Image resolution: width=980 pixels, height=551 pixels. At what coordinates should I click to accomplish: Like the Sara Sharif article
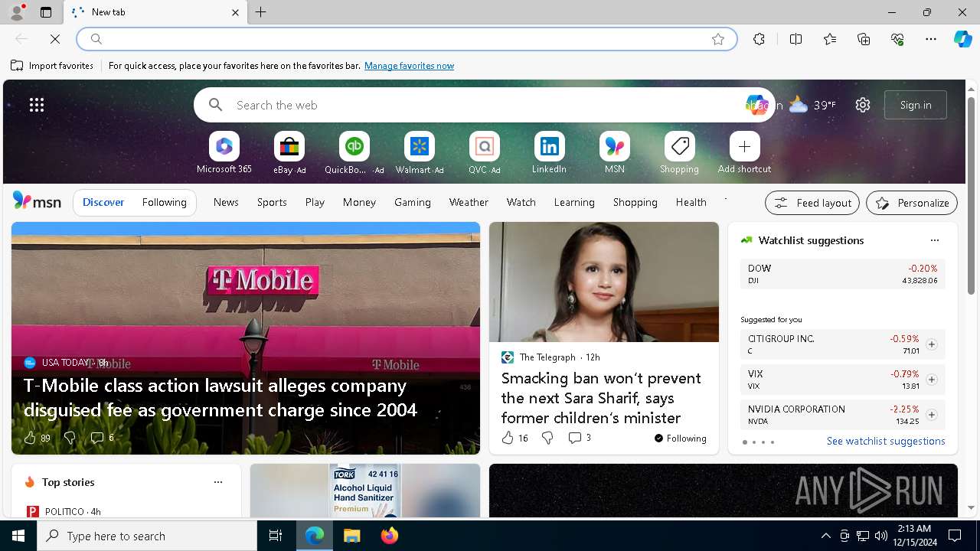coord(514,438)
